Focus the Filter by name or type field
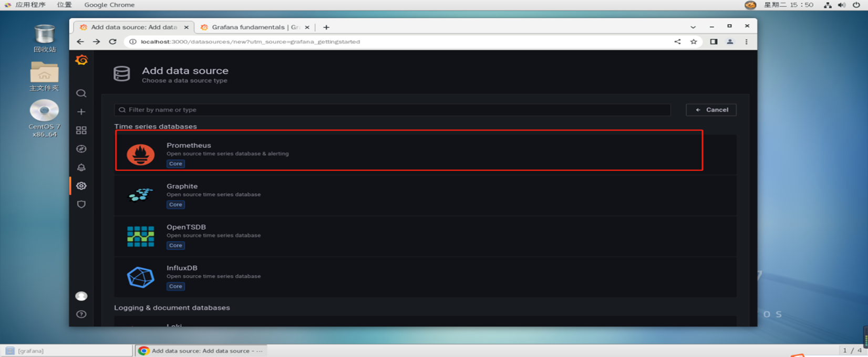868x357 pixels. [x=392, y=110]
